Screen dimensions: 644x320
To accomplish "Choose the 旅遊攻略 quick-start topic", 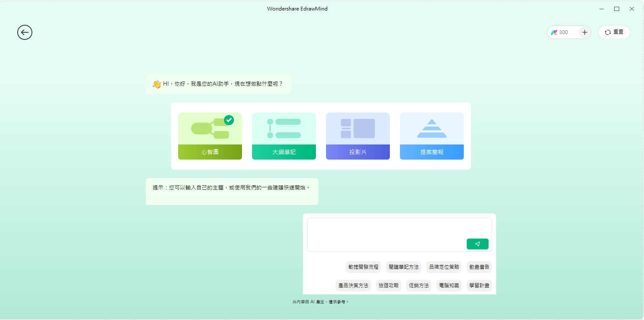I will pyautogui.click(x=388, y=286).
